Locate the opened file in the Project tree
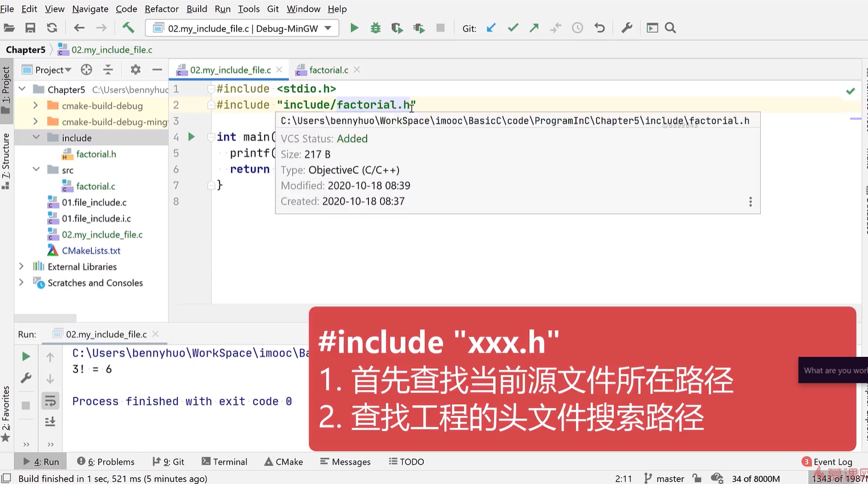868x484 pixels. tap(86, 70)
